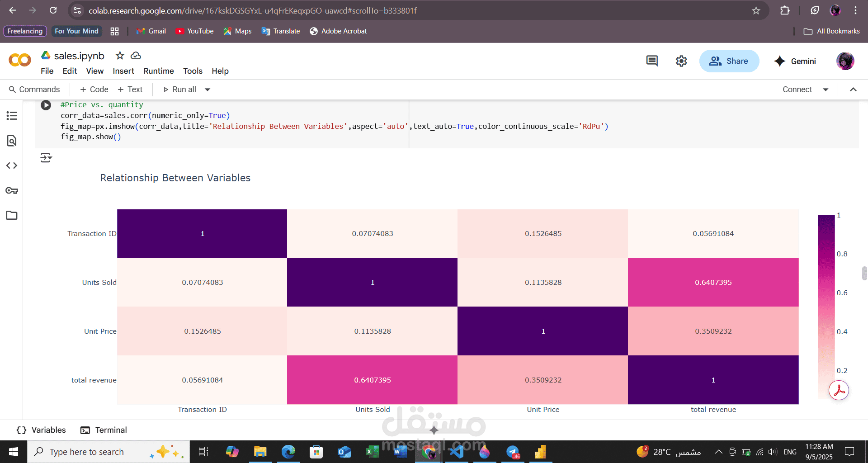Viewport: 868px width, 463px height.
Task: Open the secrets key icon
Action: coord(12,190)
